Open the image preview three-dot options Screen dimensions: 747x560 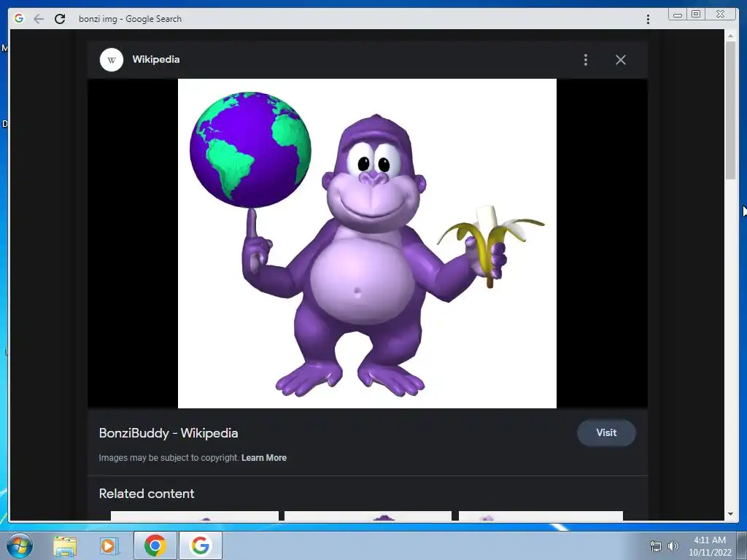(586, 60)
